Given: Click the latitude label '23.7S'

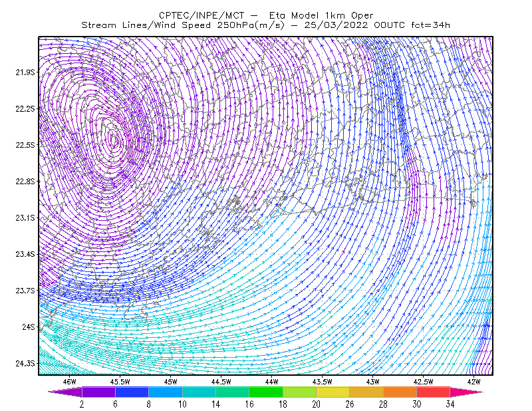Looking at the screenshot, I should pyautogui.click(x=25, y=291).
